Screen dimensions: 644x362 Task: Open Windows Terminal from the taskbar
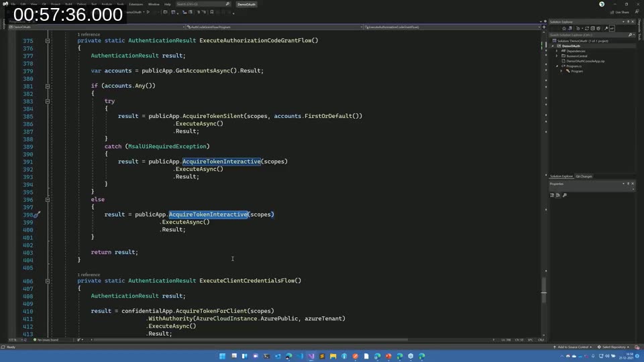click(x=266, y=356)
